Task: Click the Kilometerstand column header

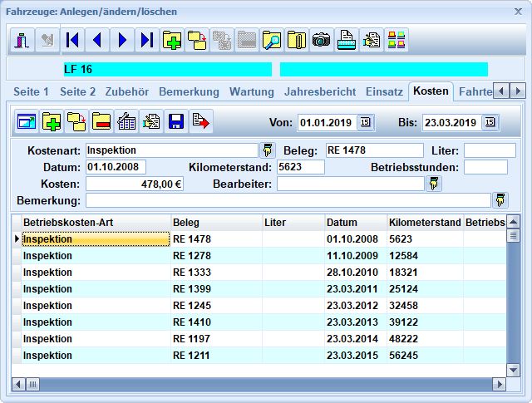Action: point(425,223)
